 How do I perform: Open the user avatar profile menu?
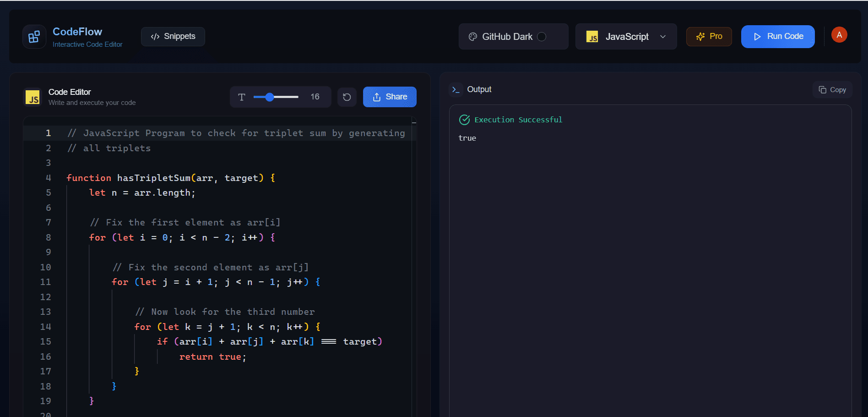tap(839, 35)
